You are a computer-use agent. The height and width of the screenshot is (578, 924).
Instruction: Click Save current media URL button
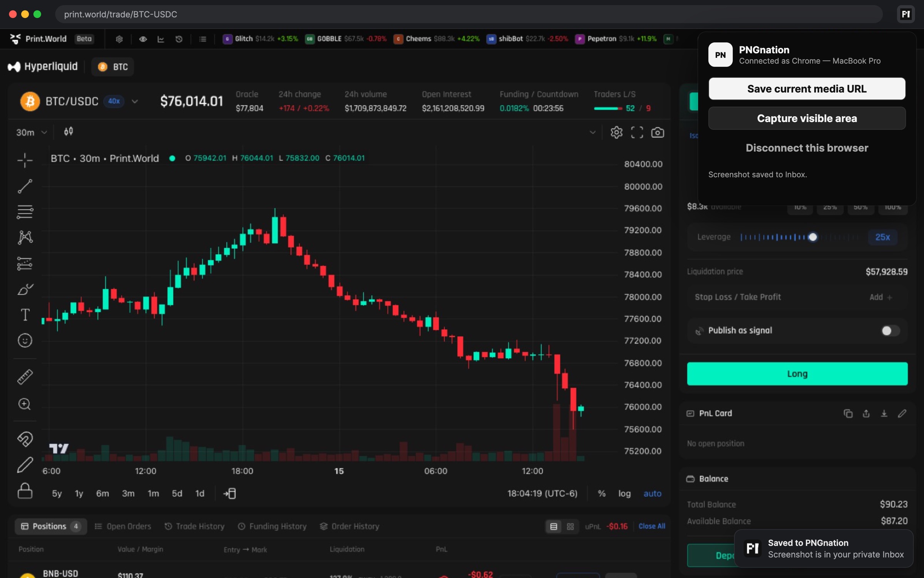coord(807,89)
